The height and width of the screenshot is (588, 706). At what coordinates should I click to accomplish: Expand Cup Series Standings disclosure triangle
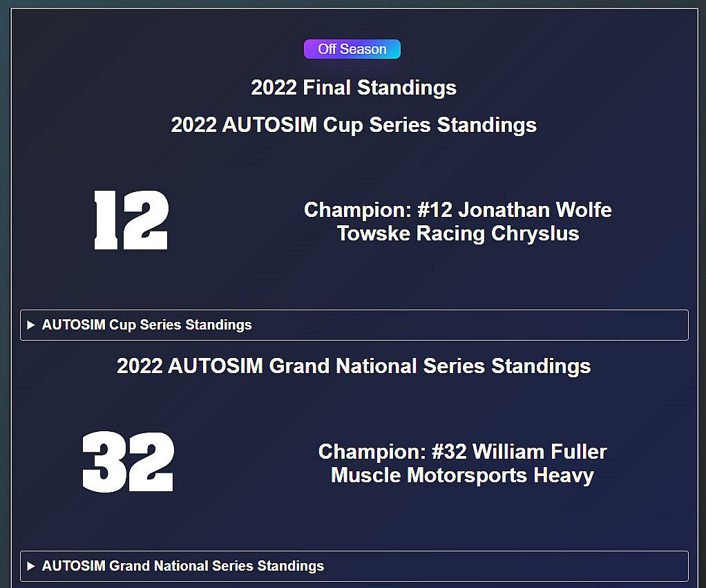click(31, 325)
